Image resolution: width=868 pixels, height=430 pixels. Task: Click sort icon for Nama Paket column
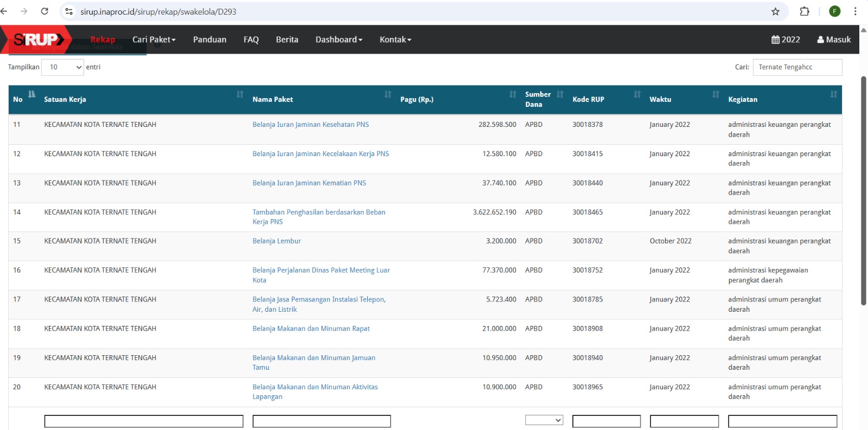coord(388,94)
